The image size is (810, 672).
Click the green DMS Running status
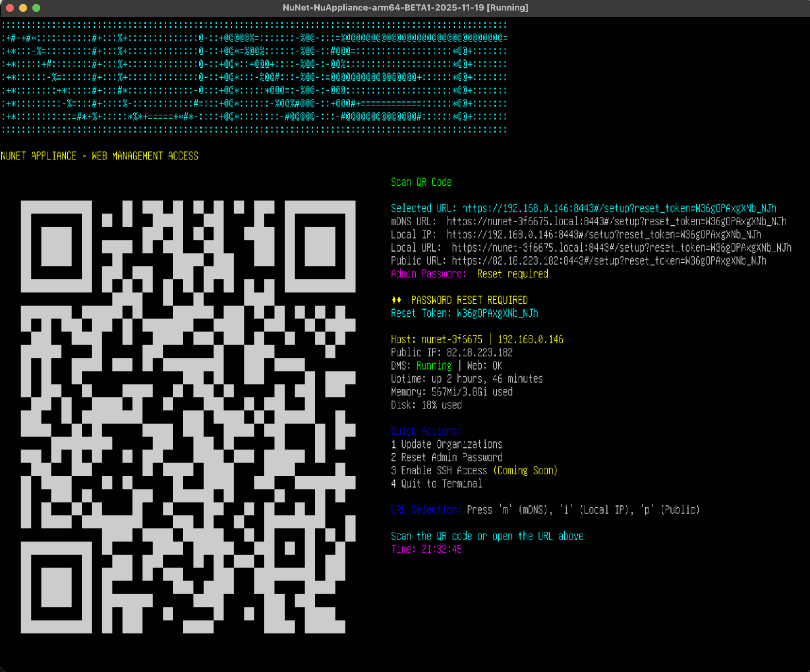(x=434, y=366)
